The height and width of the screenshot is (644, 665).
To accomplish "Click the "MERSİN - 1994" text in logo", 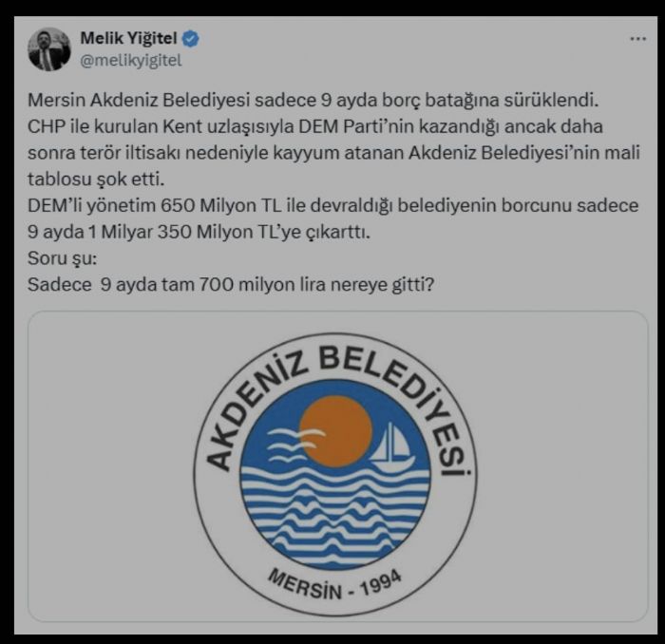I will pyautogui.click(x=334, y=585).
